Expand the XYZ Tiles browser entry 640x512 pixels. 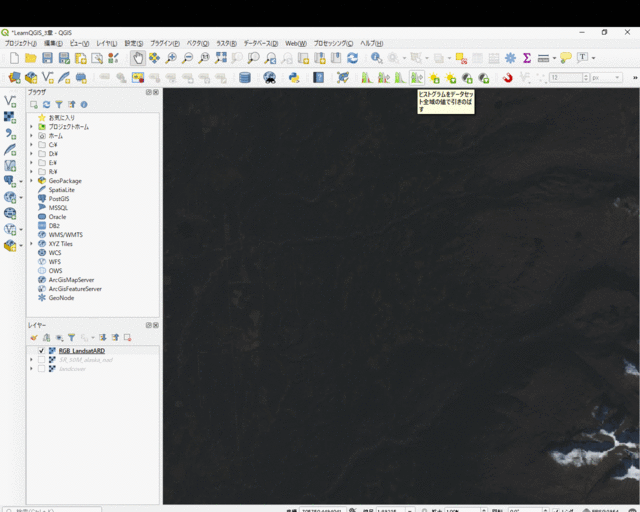32,244
